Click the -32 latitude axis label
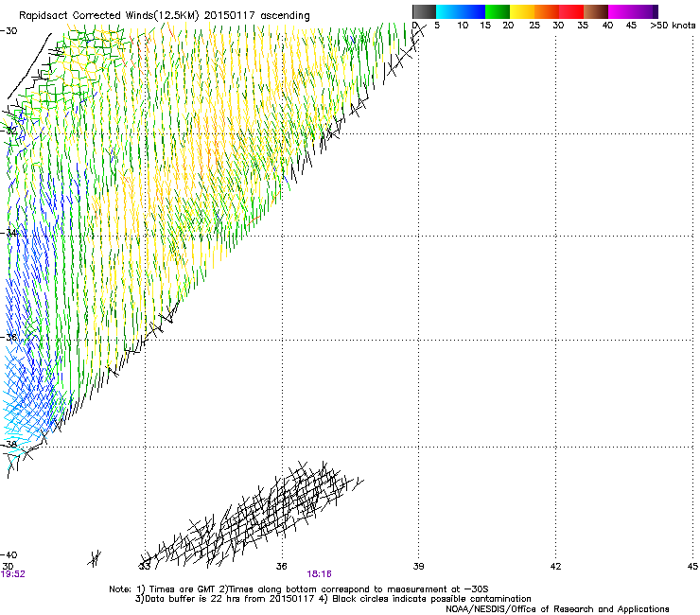The height and width of the screenshot is (615, 700). [9, 131]
